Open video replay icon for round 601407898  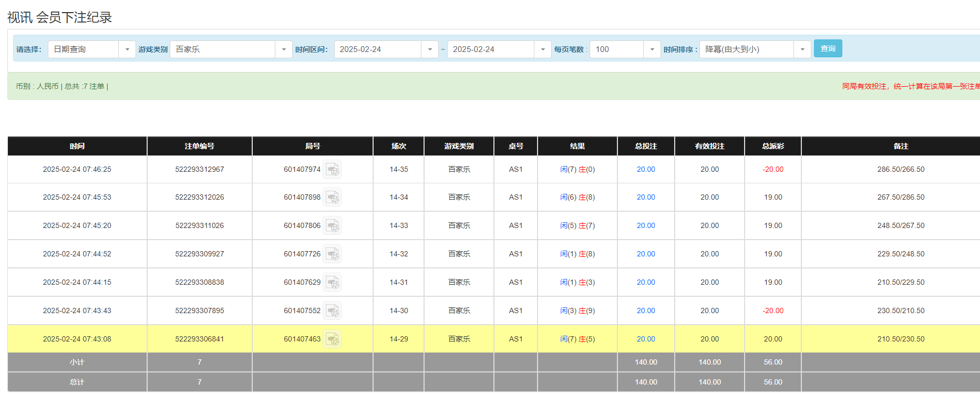pyautogui.click(x=332, y=198)
